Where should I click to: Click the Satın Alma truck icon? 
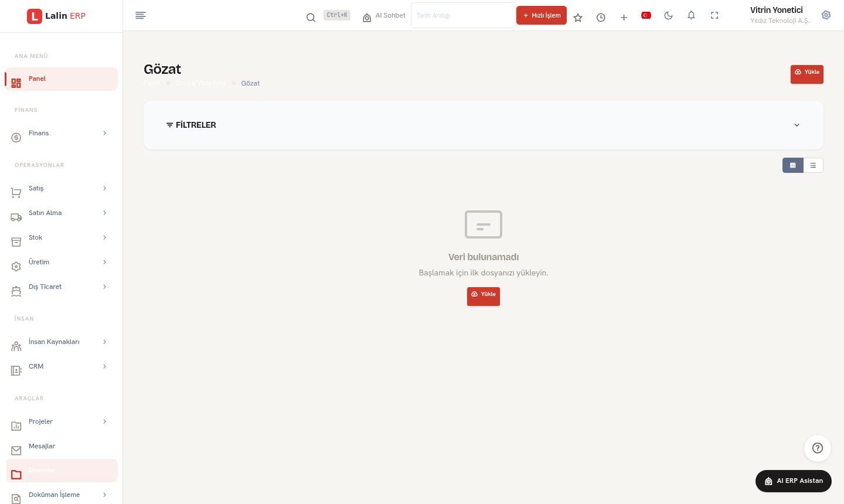[x=16, y=217]
